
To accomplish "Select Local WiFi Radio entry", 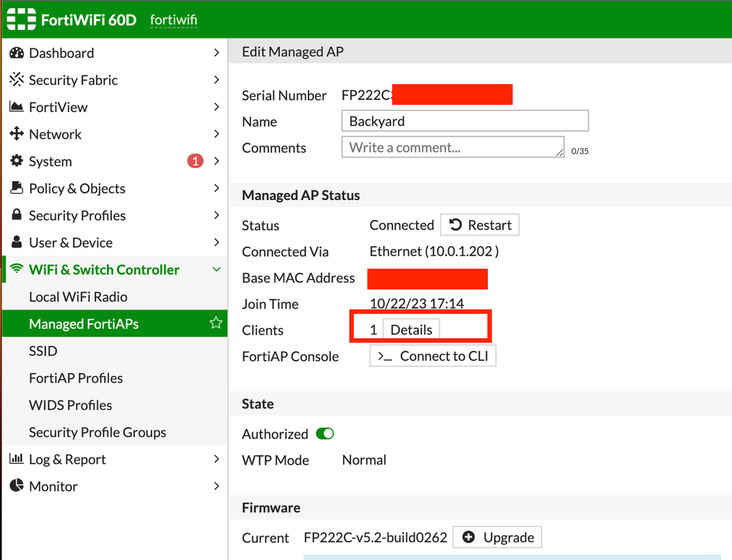I will coord(78,297).
